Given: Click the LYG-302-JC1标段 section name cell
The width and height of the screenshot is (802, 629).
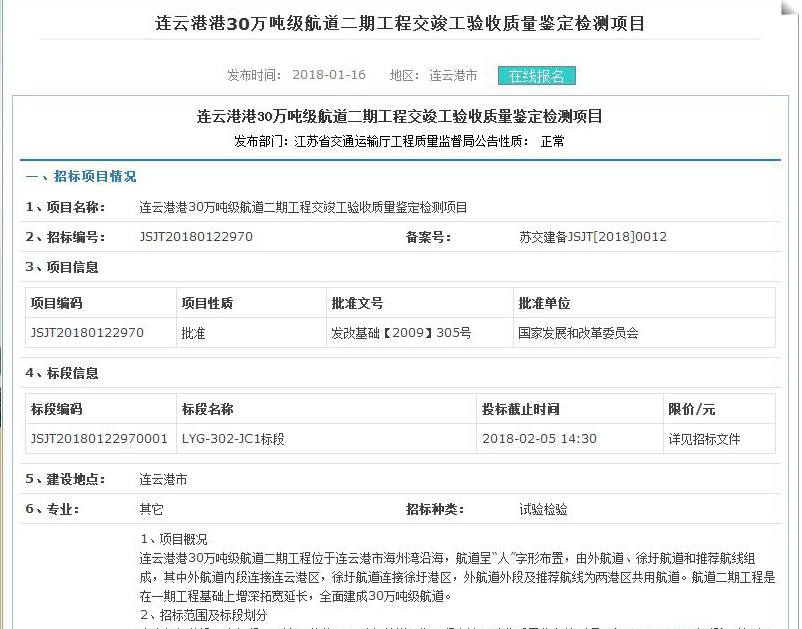Looking at the screenshot, I should pyautogui.click(x=233, y=439).
